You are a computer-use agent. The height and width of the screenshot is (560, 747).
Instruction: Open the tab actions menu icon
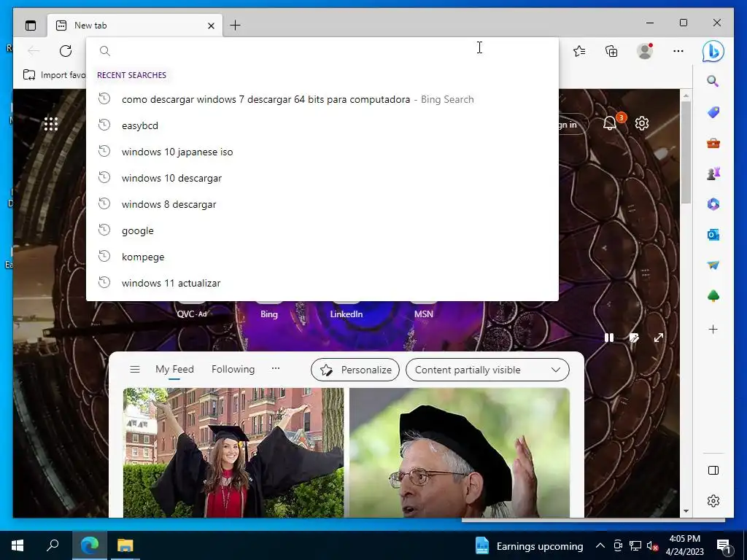31,26
